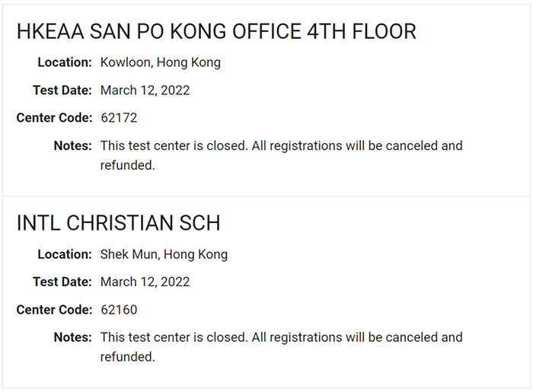Click the INTL Christian Sch heading
533x392 pixels.
(x=118, y=223)
